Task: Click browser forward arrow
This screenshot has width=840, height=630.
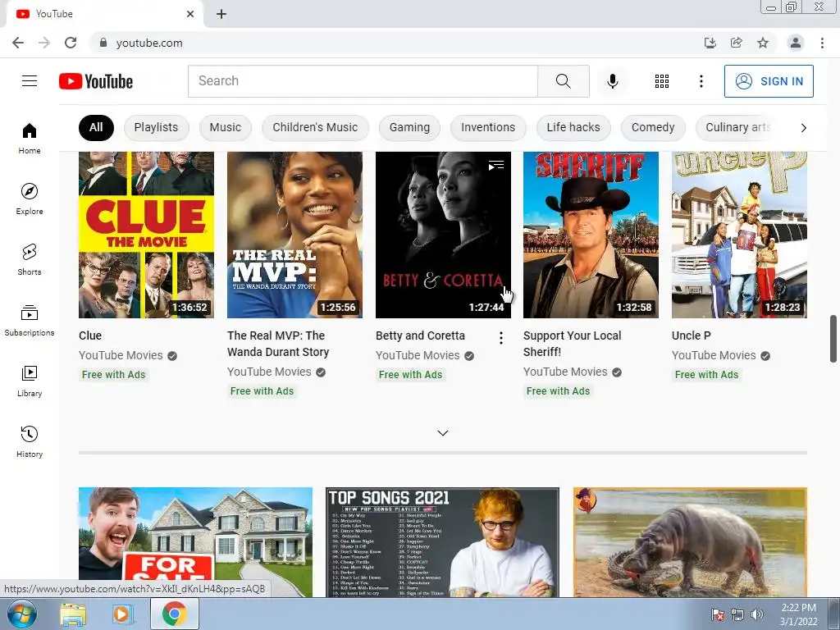Action: (x=44, y=43)
